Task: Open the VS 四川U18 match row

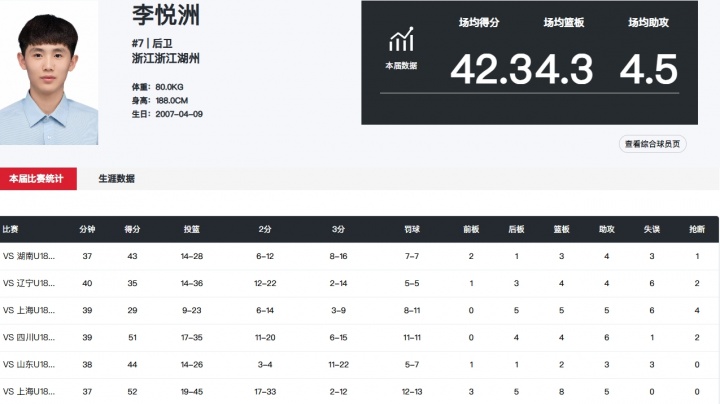Action: 30,338
